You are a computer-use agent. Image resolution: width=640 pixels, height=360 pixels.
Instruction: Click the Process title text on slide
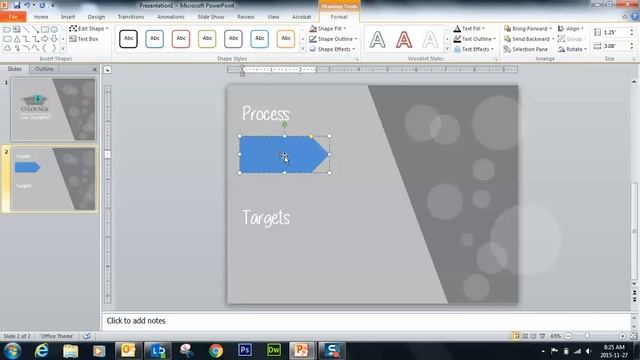(x=266, y=114)
